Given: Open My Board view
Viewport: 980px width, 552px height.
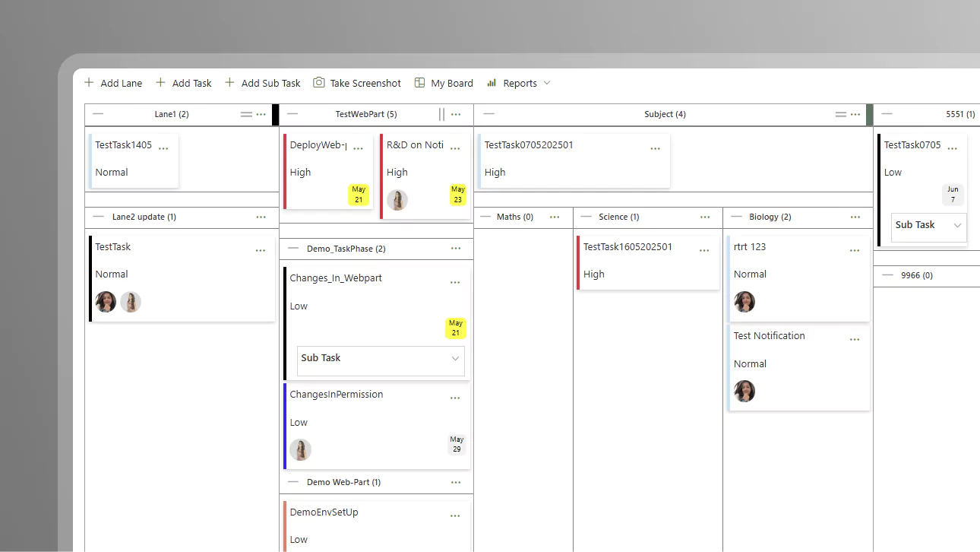Looking at the screenshot, I should (444, 83).
